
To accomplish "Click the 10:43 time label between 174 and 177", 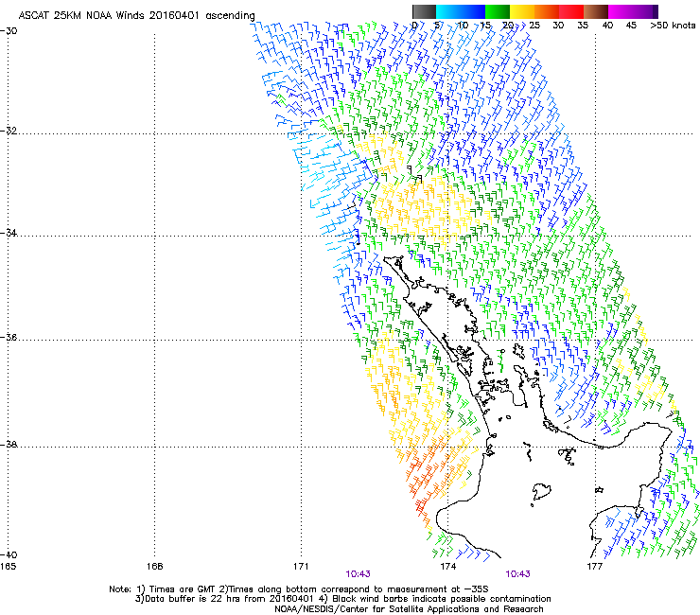I will click(517, 574).
